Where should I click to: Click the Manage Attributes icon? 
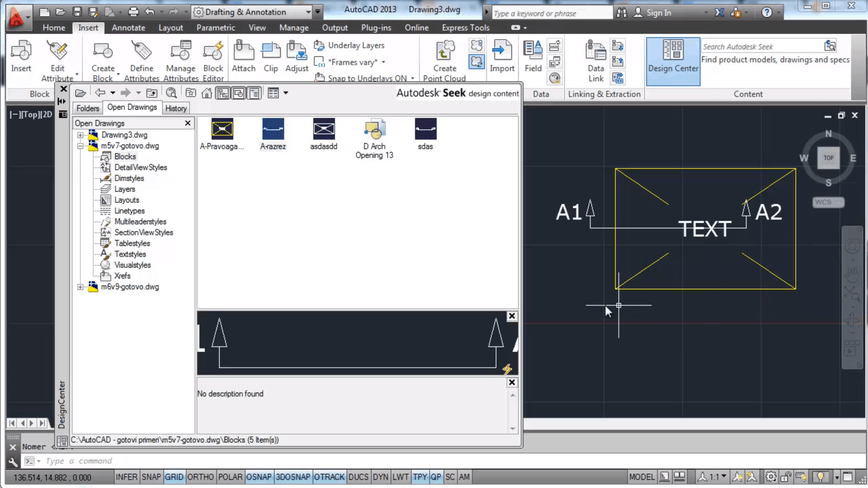pos(181,61)
